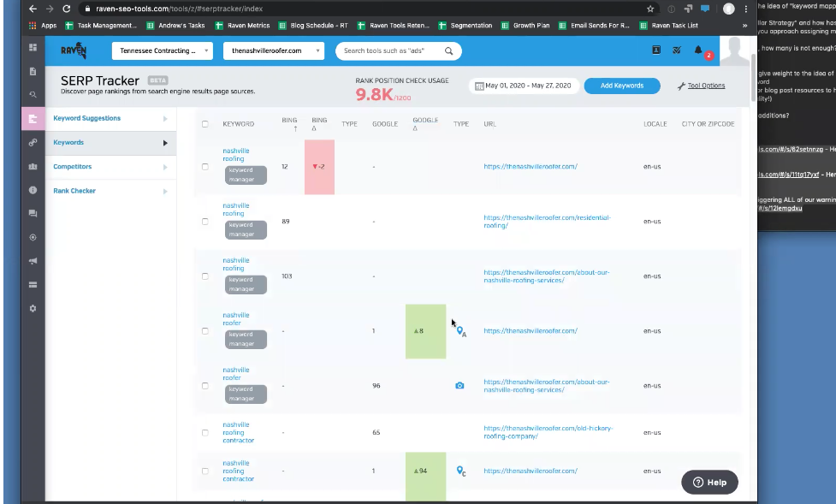This screenshot has width=836, height=504.
Task: Open the Andrew's Tasks bookmark
Action: tap(175, 25)
